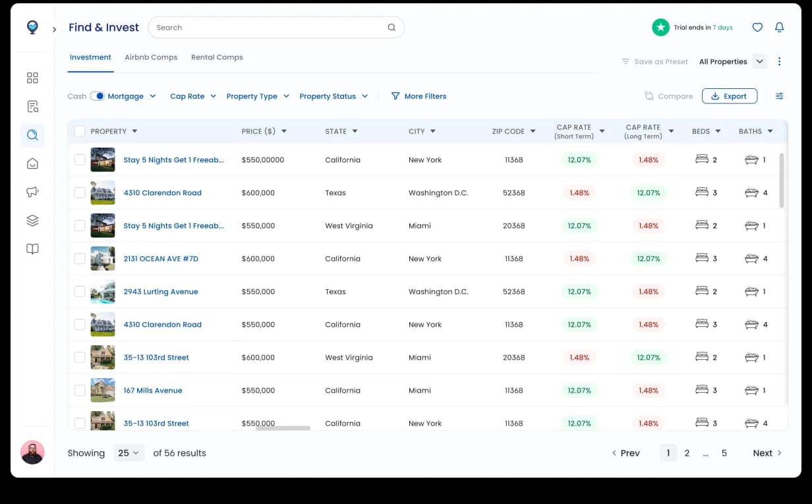Click the green star trial badge
Viewport: 812px width, 504px height.
pyautogui.click(x=660, y=28)
